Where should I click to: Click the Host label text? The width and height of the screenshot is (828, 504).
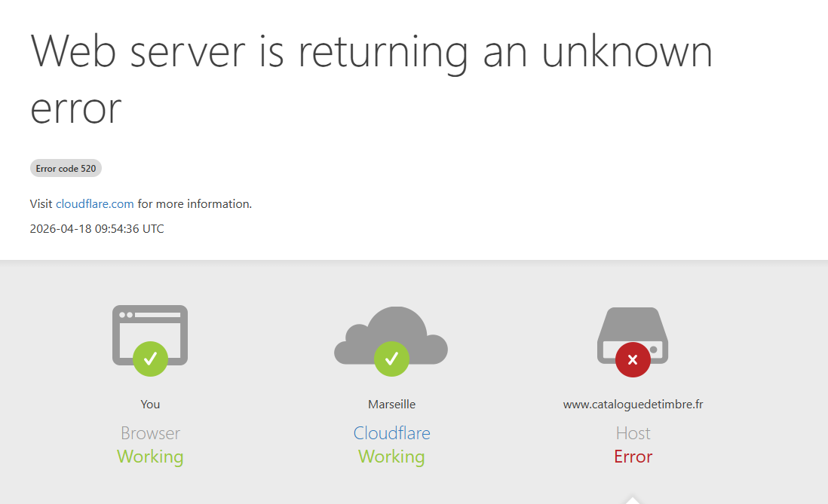pos(633,432)
